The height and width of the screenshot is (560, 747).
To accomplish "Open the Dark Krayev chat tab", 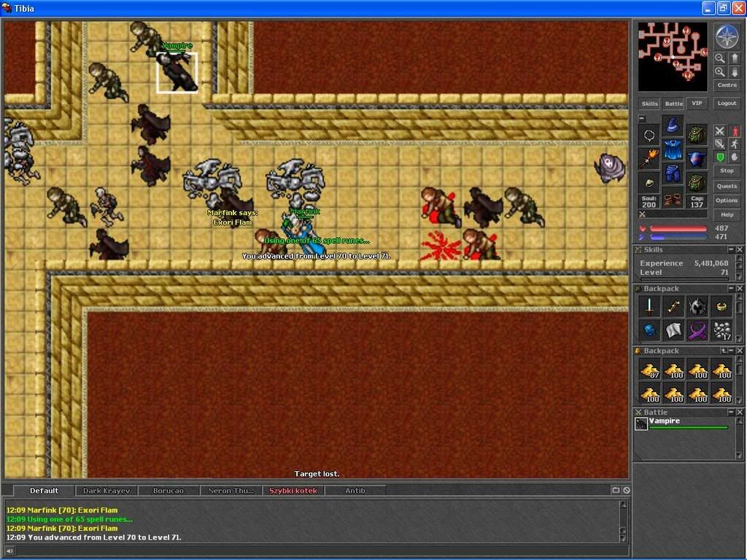I will [107, 491].
